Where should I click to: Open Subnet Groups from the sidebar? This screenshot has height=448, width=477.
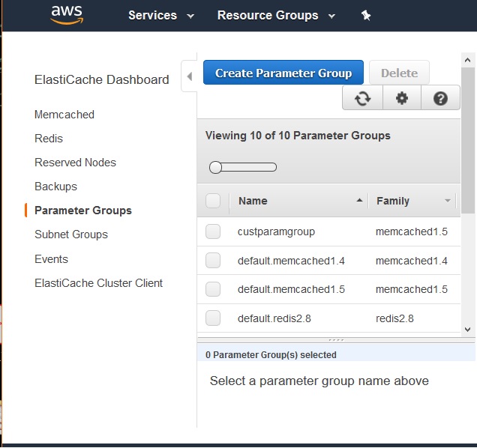tap(71, 234)
